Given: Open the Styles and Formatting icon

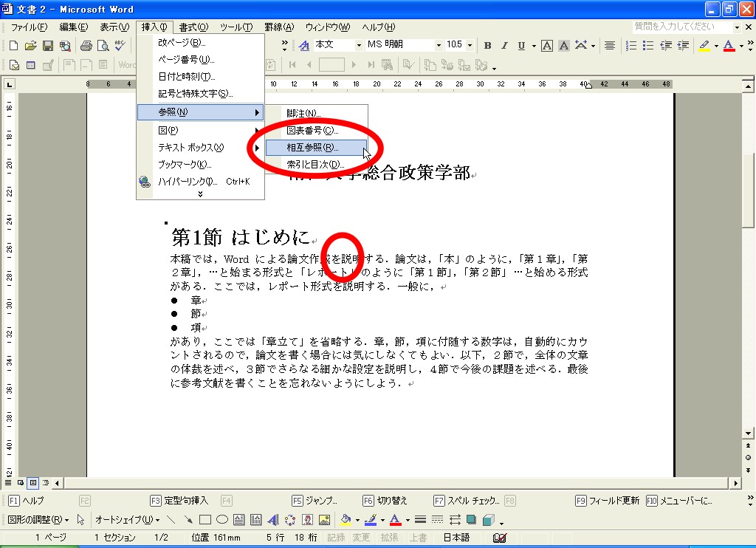Looking at the screenshot, I should (303, 45).
